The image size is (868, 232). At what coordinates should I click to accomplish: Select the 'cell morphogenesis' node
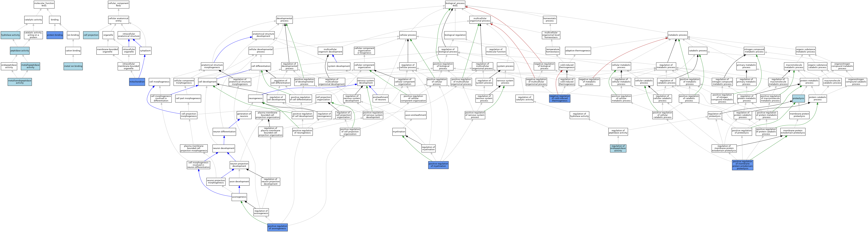tap(159, 82)
